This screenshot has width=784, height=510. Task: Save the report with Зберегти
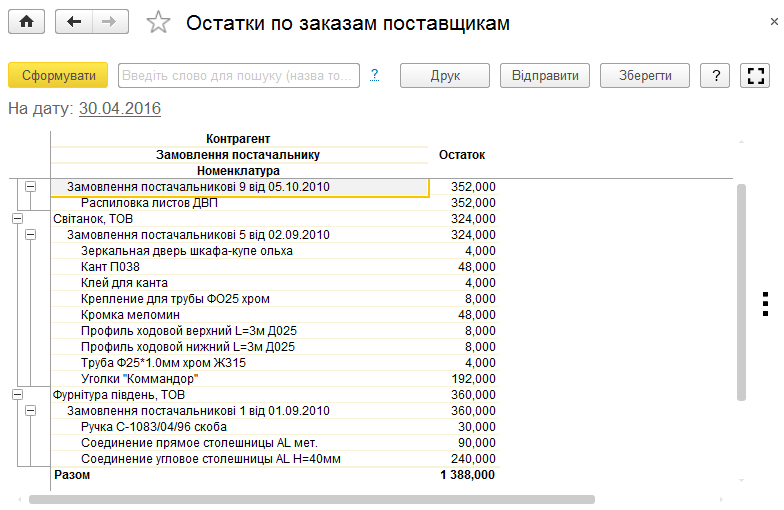click(645, 76)
